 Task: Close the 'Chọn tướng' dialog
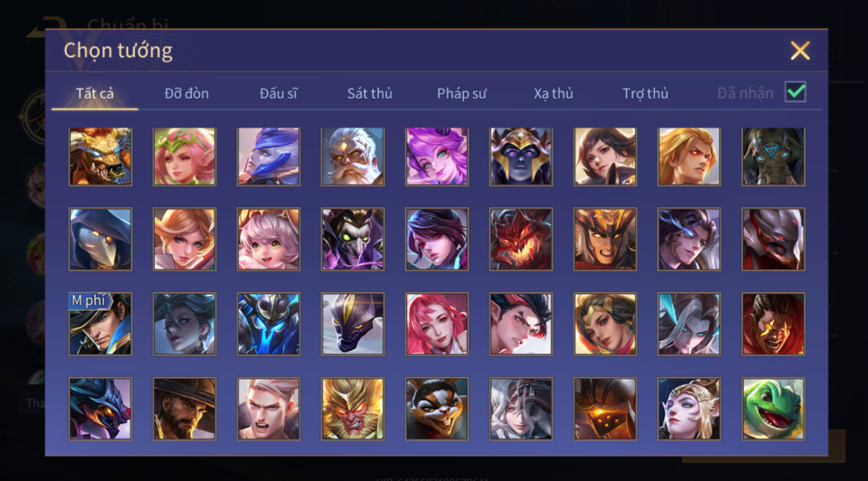click(x=800, y=51)
